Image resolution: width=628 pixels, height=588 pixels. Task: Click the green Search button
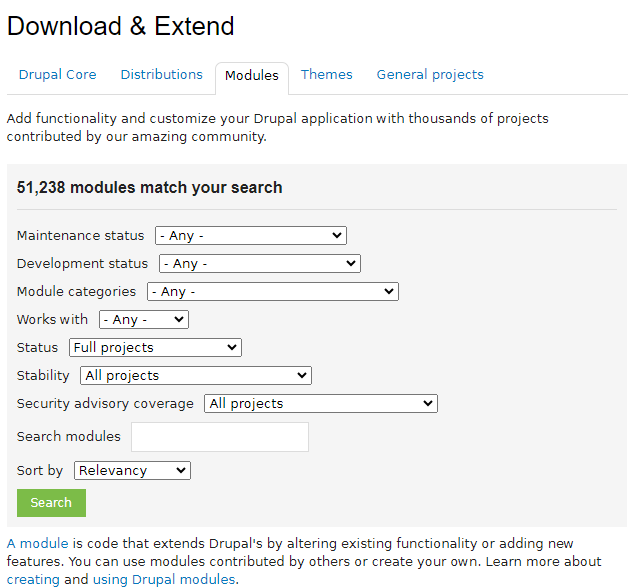click(x=51, y=503)
